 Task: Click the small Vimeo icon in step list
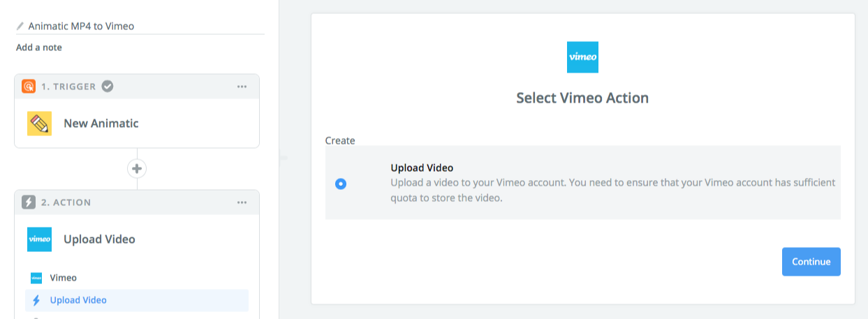click(36, 278)
